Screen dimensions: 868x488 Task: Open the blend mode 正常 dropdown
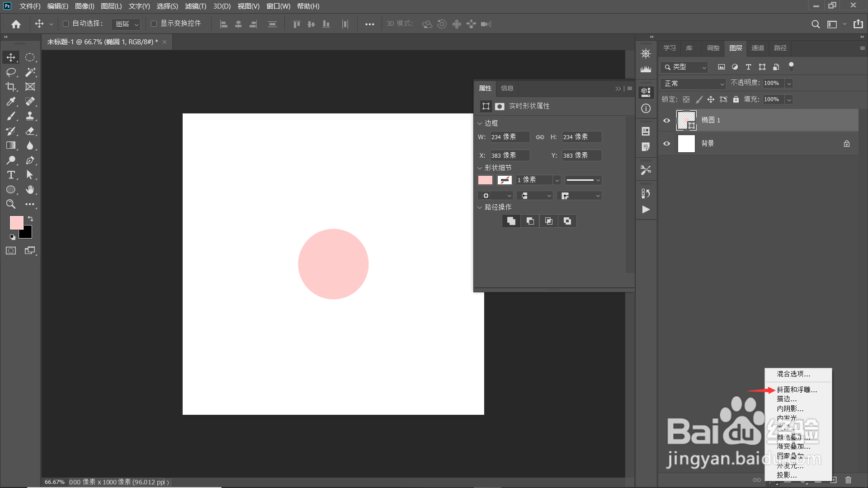pos(693,84)
